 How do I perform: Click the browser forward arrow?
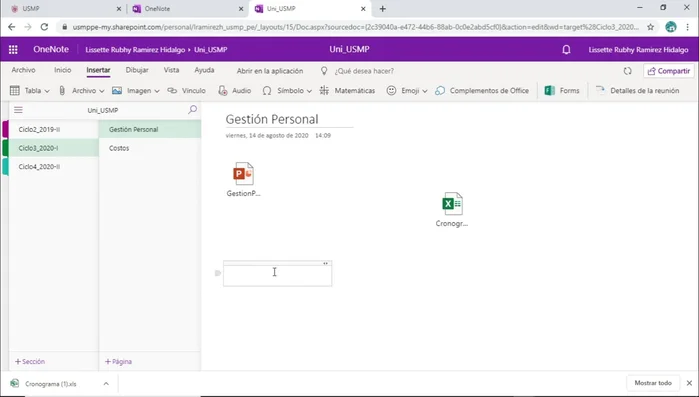(28, 27)
